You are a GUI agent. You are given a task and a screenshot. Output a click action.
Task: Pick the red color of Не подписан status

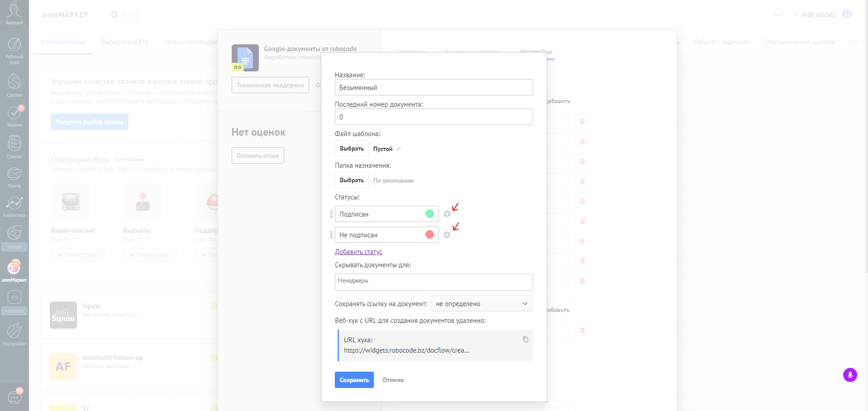tap(429, 235)
